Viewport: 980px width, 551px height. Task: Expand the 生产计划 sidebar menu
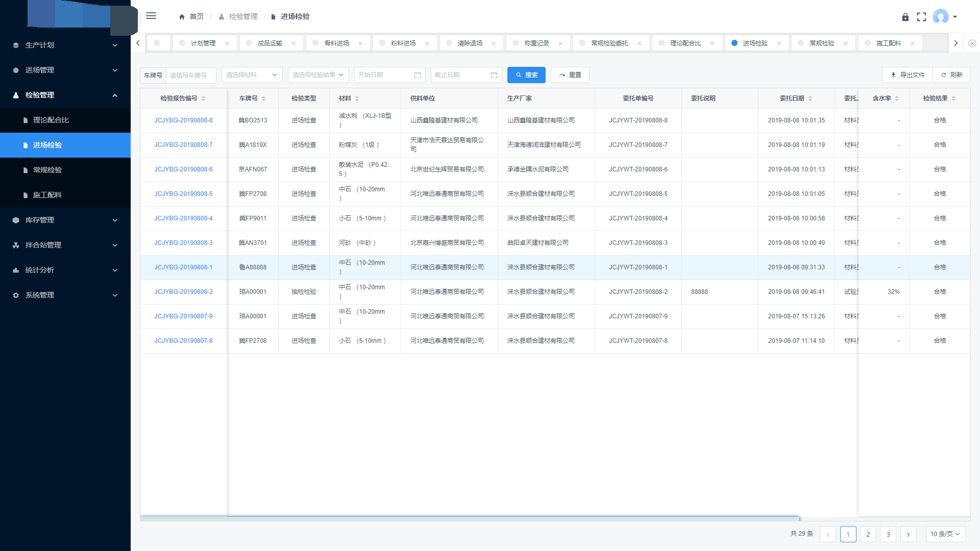tap(65, 45)
